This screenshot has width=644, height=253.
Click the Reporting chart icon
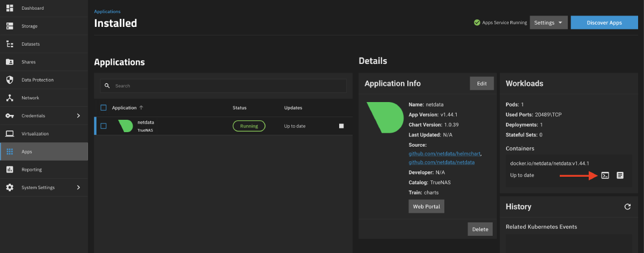coord(9,169)
